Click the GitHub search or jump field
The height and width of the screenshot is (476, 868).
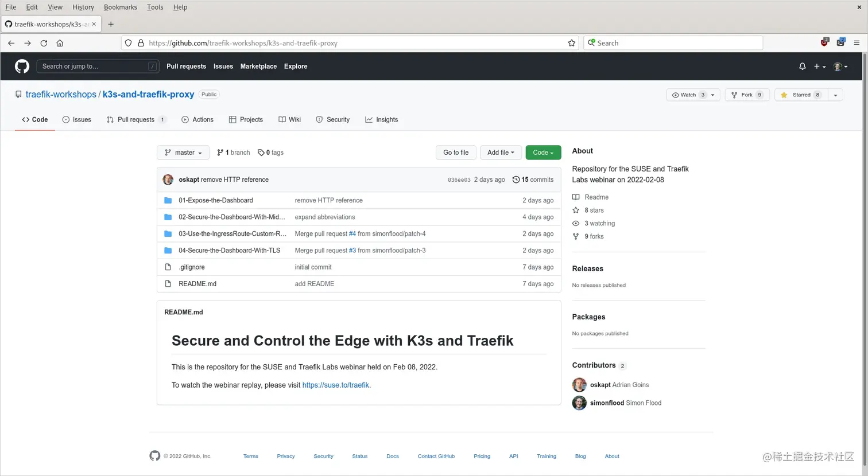coord(98,67)
